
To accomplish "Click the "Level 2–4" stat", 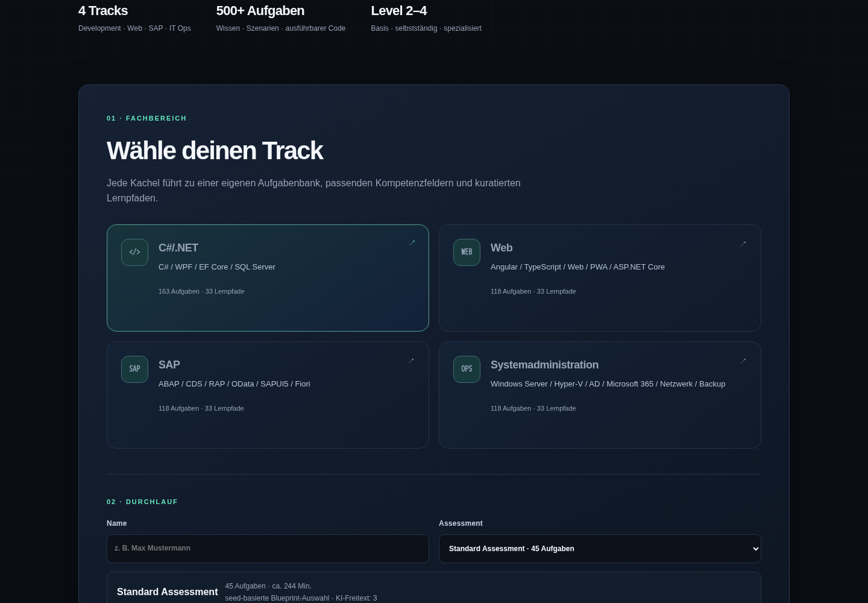I will pos(399,11).
